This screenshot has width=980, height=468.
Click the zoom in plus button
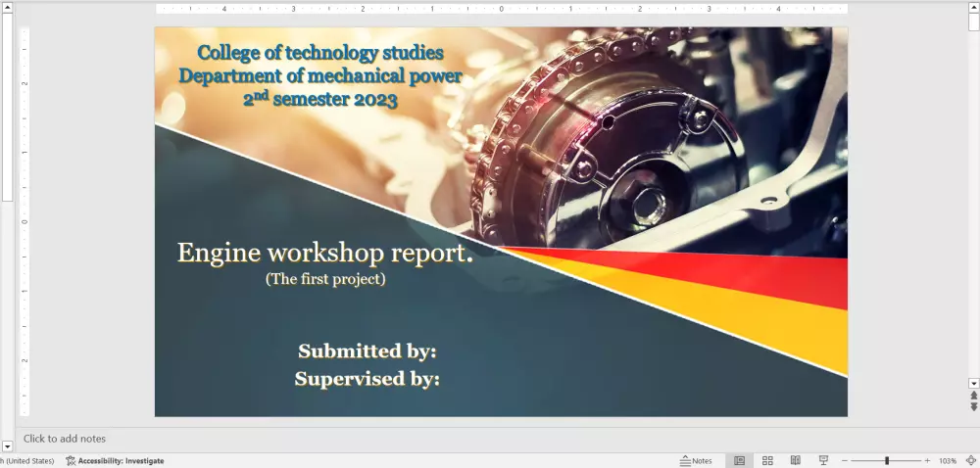click(927, 460)
